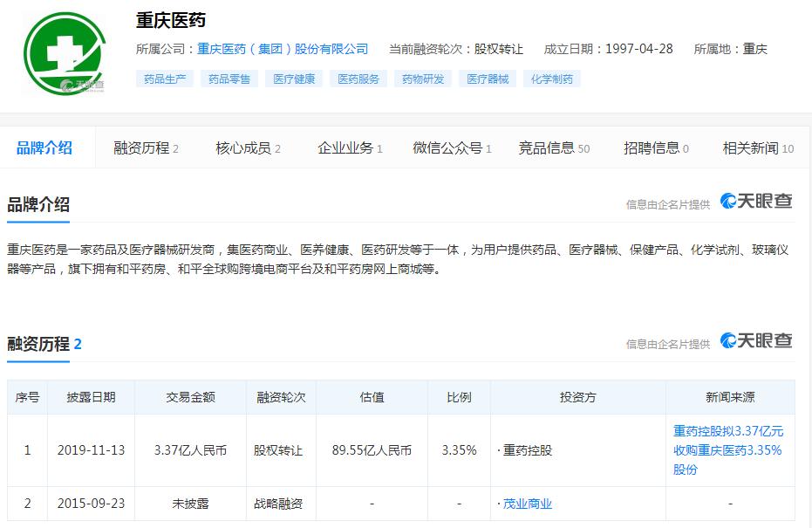This screenshot has height=528, width=812.
Task: Go to the 竞品信息 tab
Action: pyautogui.click(x=554, y=148)
